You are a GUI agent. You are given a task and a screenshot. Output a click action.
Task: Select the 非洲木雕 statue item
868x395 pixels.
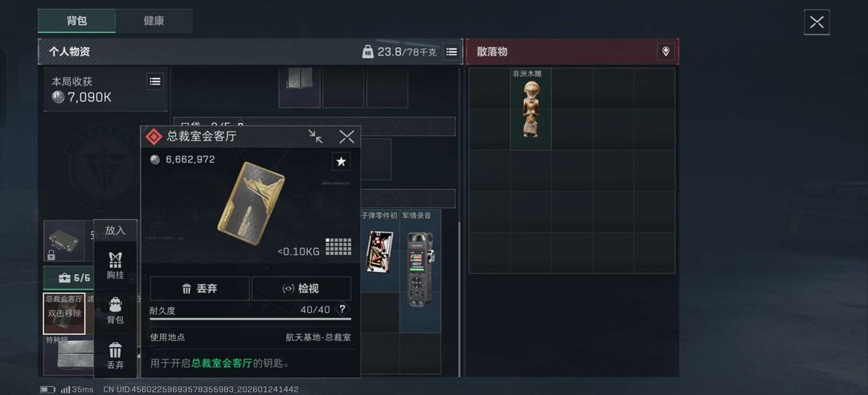pyautogui.click(x=531, y=109)
